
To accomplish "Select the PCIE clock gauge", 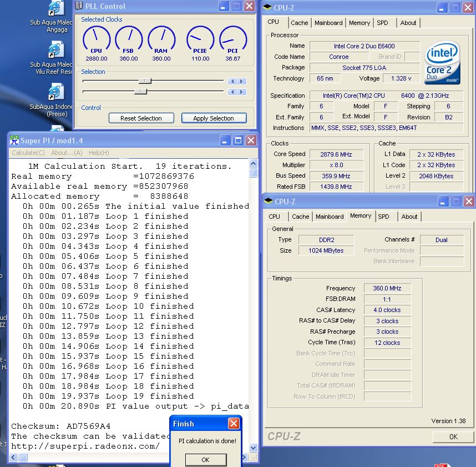I will tap(200, 39).
